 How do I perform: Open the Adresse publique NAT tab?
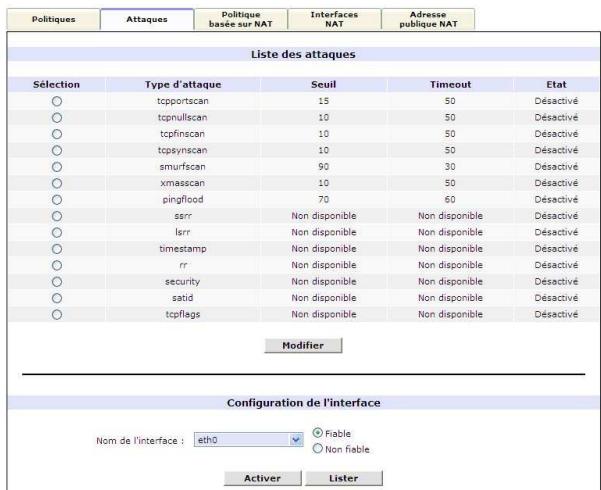(417, 17)
